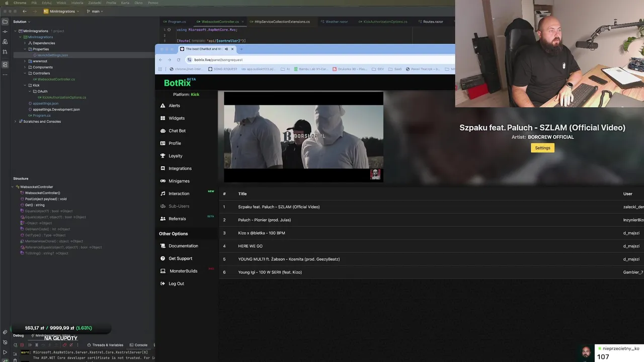Open Chrome Zakładki menu

pos(95,3)
